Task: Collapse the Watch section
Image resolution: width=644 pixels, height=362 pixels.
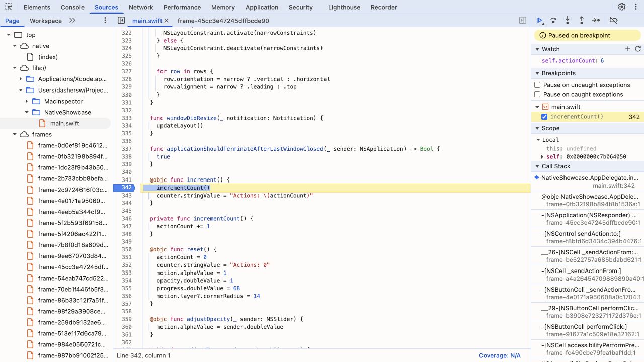Action: 537,49
